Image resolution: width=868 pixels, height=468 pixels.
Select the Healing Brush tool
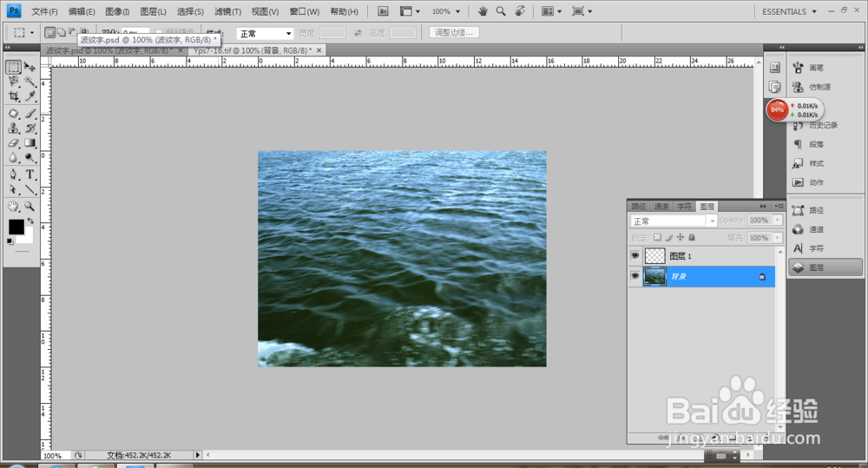[14, 114]
